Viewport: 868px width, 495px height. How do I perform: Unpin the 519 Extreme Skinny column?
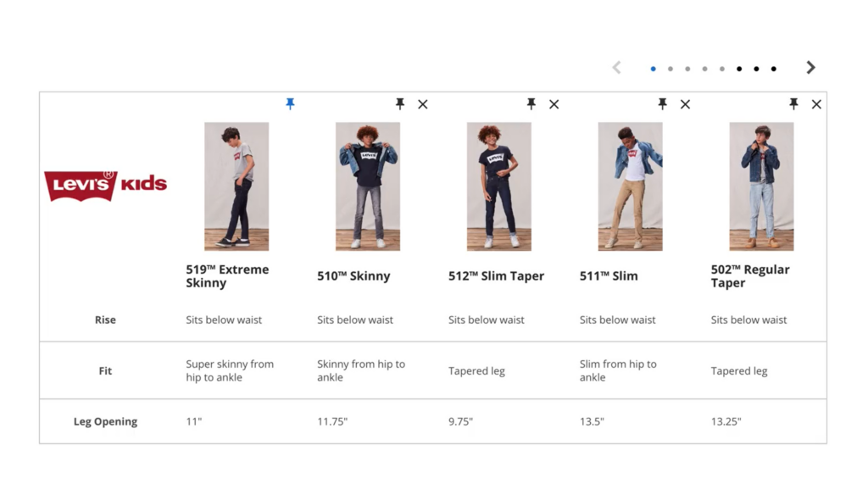pos(291,103)
